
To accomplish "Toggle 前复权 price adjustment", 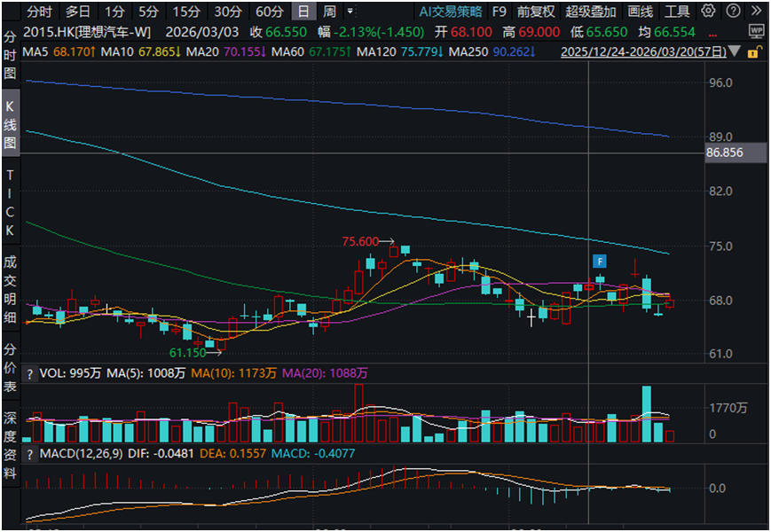I will (536, 12).
